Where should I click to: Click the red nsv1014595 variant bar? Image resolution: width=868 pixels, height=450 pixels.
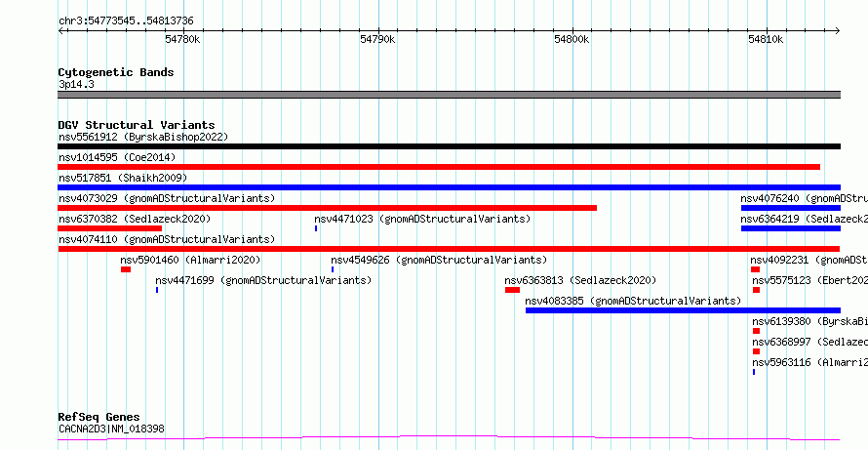pos(439,167)
